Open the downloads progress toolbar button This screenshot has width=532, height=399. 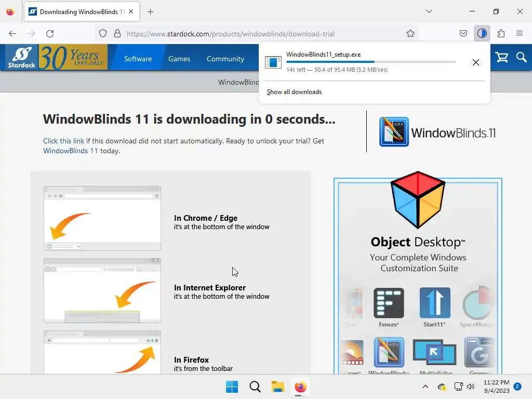pos(482,33)
